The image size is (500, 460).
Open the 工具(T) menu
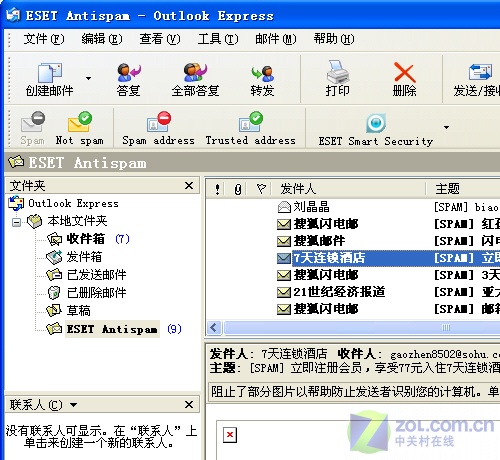pyautogui.click(x=218, y=39)
